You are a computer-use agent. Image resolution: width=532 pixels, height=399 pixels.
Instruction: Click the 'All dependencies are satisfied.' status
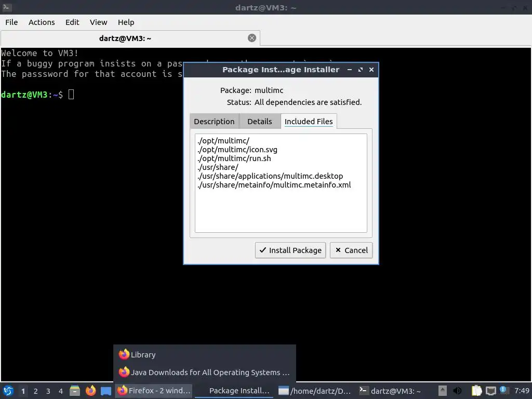click(x=308, y=102)
